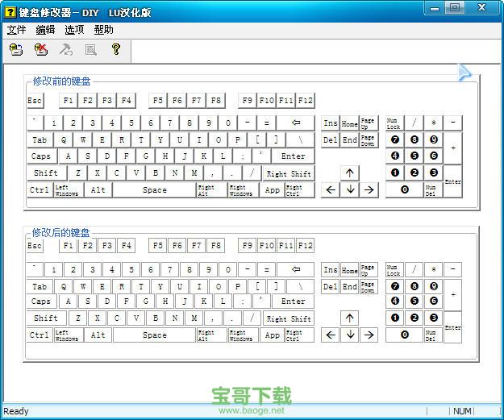Select Right Shift on the 修改前 keyboard

coord(289,173)
